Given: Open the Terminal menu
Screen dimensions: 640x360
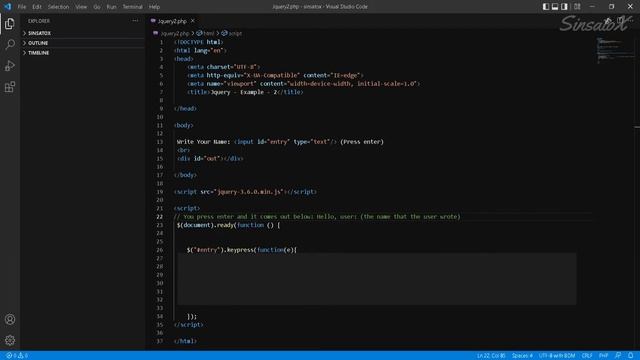Looking at the screenshot, I should 133,7.
